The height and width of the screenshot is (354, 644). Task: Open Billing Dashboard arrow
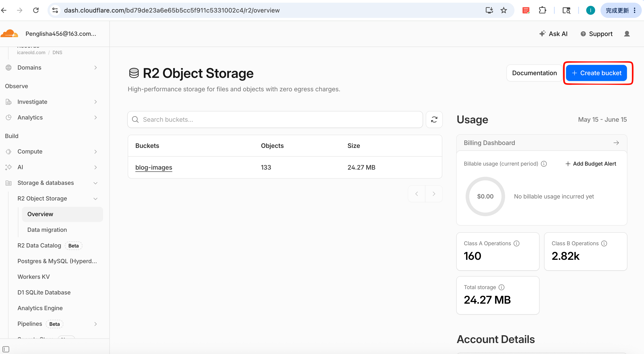coord(616,143)
